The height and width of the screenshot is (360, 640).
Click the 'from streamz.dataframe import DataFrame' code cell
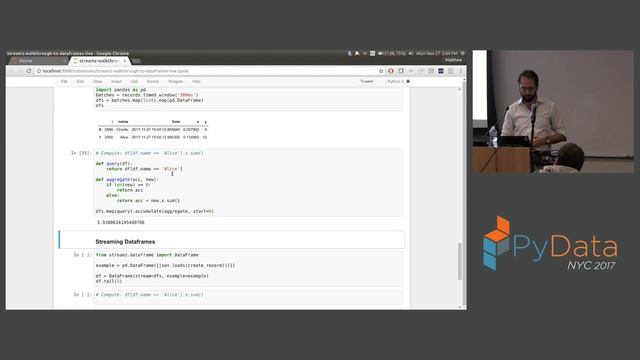click(x=248, y=268)
